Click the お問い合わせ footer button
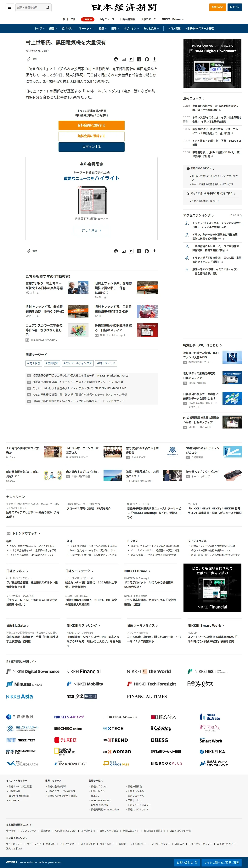The image size is (248, 868). coord(187,862)
